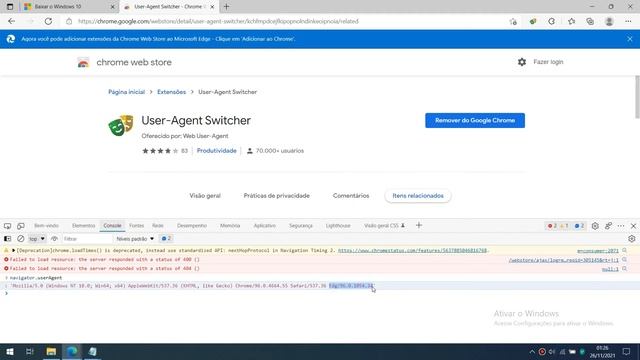Open the Produtividade category link
Viewport: 640px width, 360px height.
tap(217, 151)
